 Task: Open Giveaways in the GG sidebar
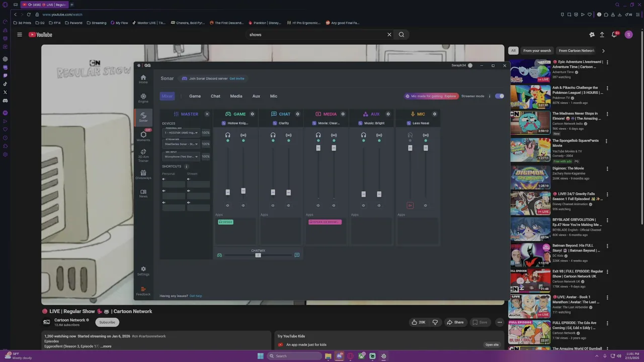143,174
